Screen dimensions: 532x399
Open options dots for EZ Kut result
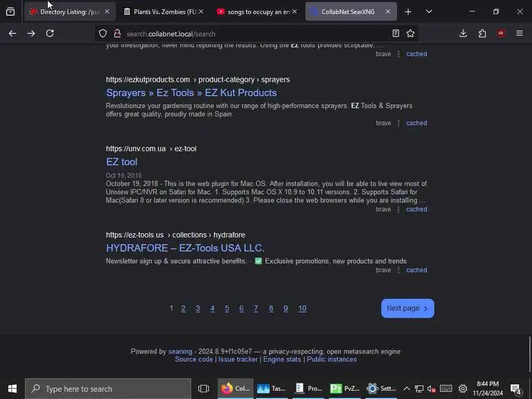[x=398, y=123]
